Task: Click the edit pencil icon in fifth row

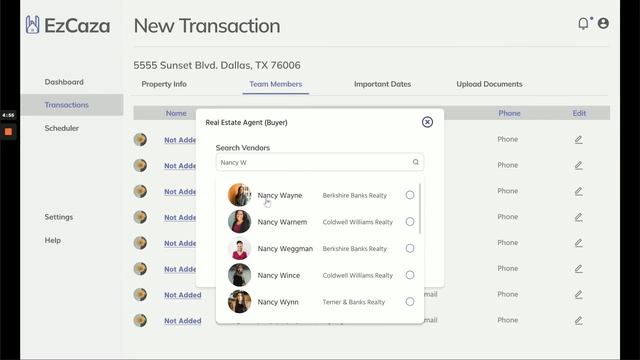Action: pos(578,243)
